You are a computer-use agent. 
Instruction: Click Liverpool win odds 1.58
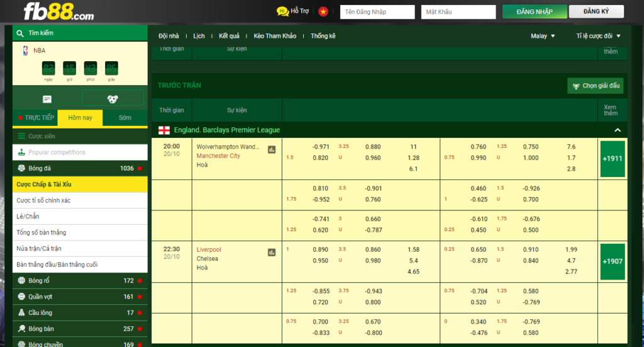(x=414, y=249)
